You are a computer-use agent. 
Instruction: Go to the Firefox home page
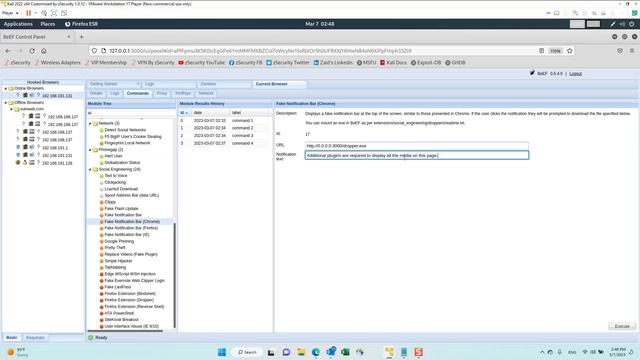point(44,51)
